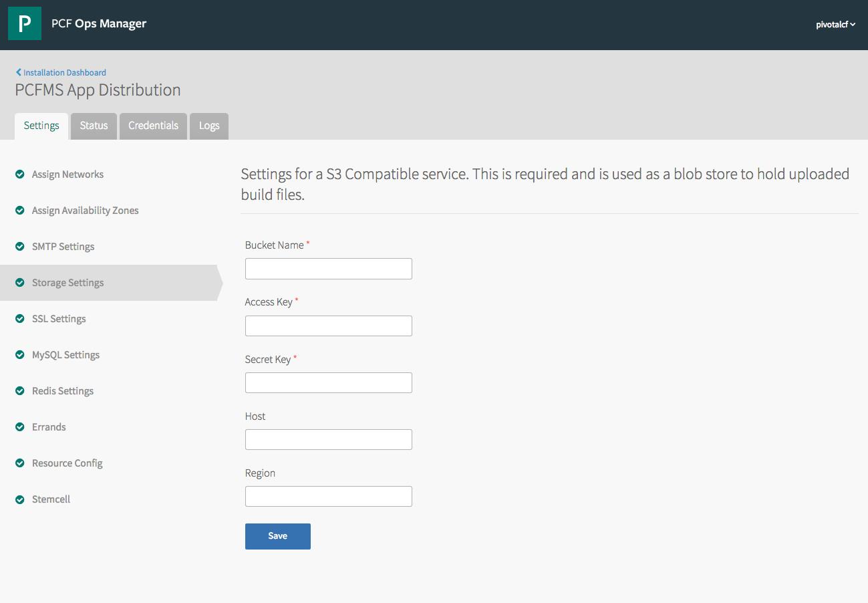Viewport: 868px width, 603px height.
Task: Click the Host field label
Action: click(255, 416)
